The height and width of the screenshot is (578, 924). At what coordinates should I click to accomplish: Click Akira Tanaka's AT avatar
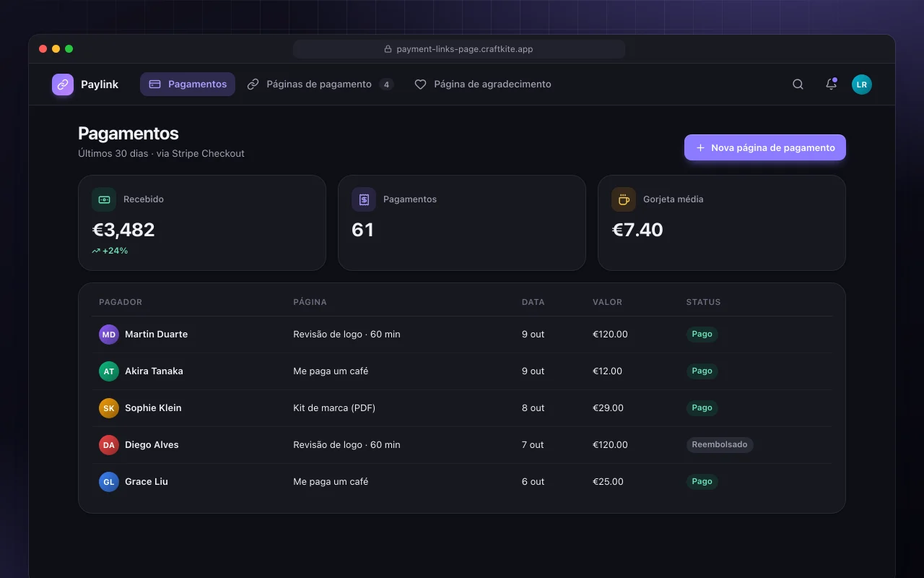click(x=109, y=371)
